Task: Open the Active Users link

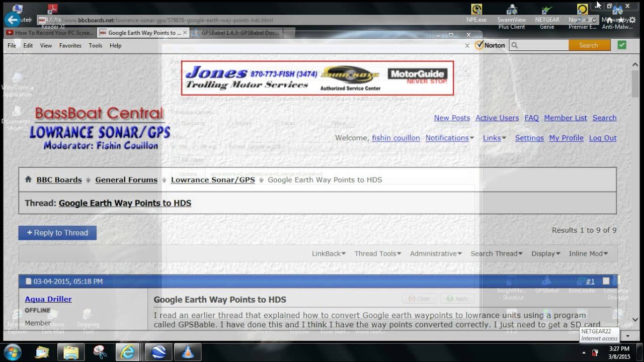Action: pos(497,118)
